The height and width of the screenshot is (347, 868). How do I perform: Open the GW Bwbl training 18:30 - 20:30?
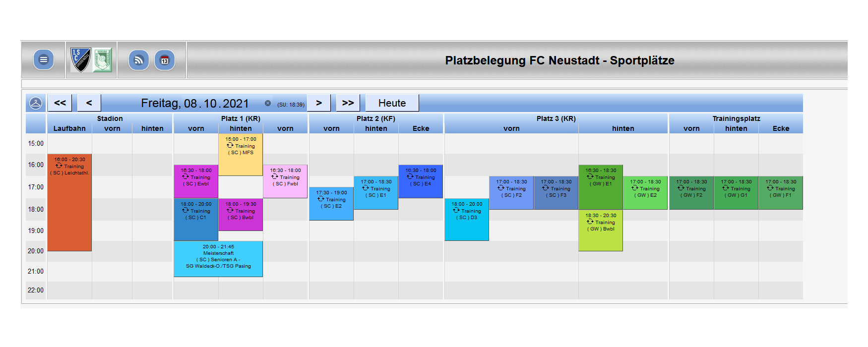click(601, 231)
